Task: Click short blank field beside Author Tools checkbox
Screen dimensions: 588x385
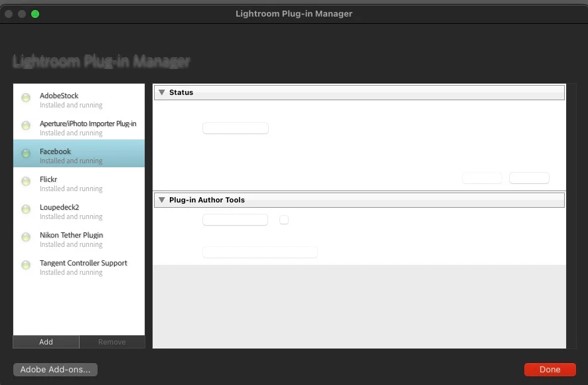Action: pyautogui.click(x=235, y=220)
